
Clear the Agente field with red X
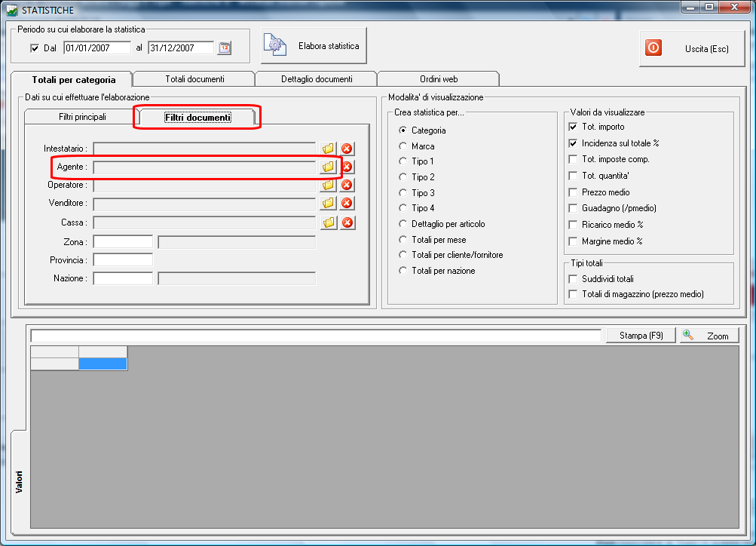click(x=347, y=167)
